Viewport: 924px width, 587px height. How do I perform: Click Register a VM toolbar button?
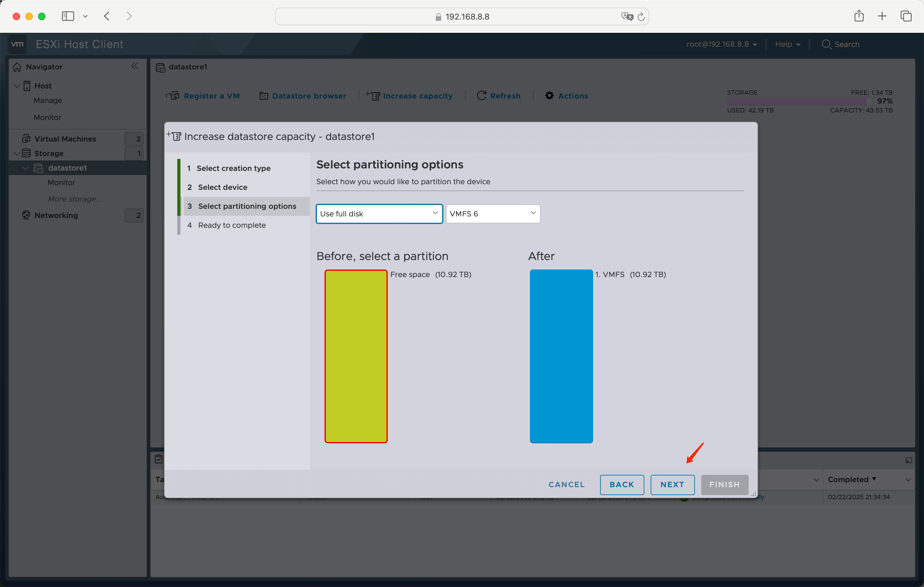click(x=203, y=96)
